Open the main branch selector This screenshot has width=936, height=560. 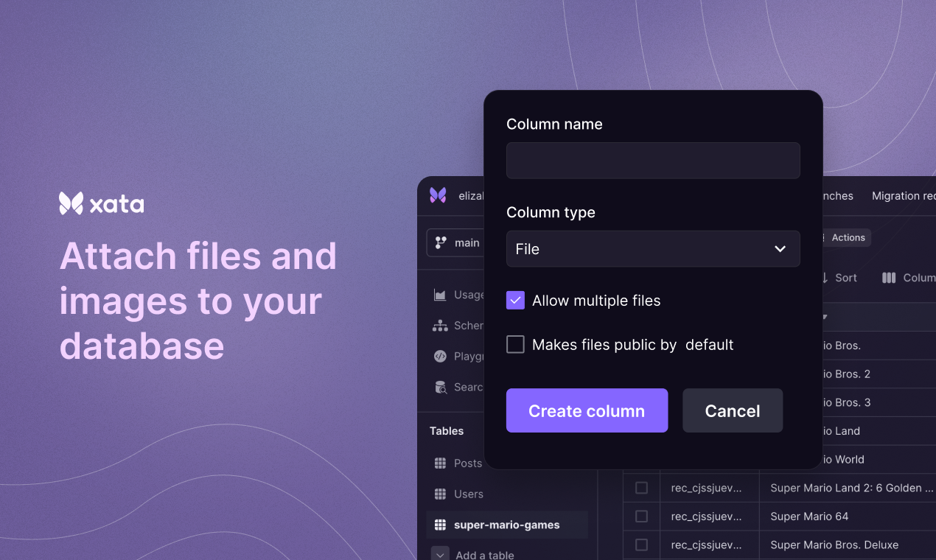tap(455, 242)
